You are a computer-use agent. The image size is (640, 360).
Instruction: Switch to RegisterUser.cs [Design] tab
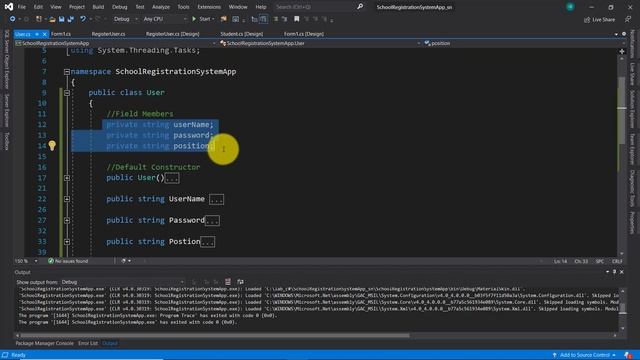173,34
